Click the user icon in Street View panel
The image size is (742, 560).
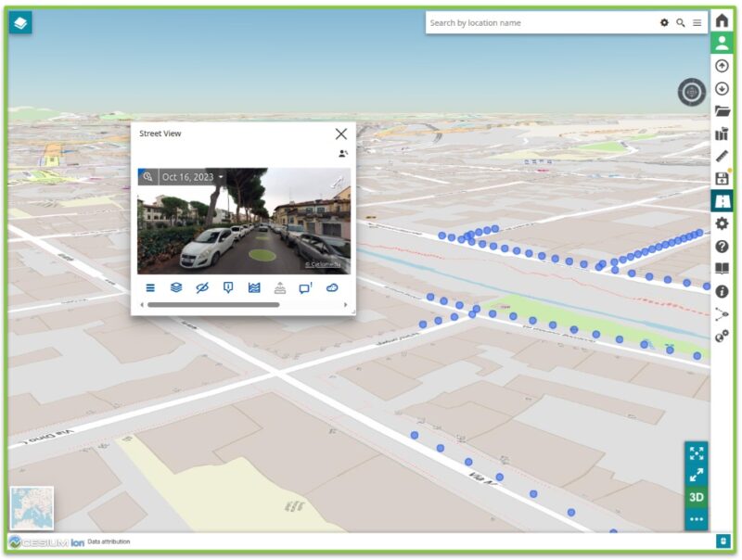(343, 154)
